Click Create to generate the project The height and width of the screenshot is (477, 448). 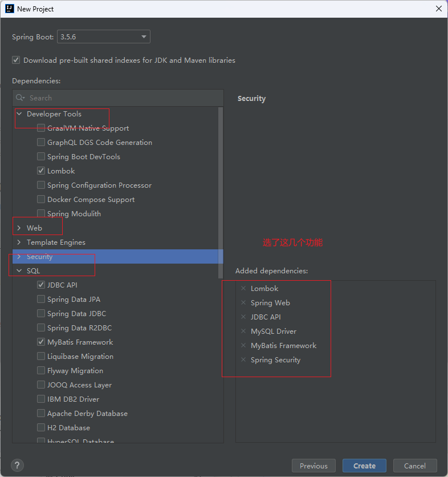pyautogui.click(x=364, y=466)
